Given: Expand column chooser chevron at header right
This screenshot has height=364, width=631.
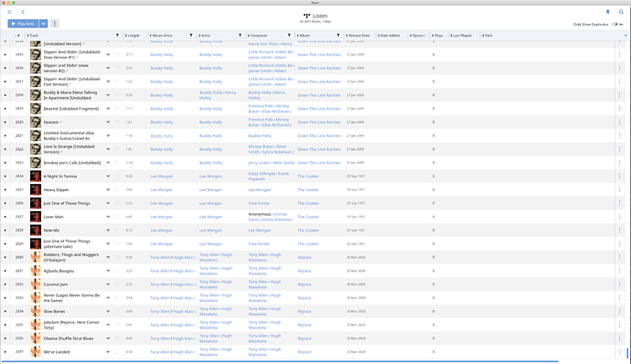Looking at the screenshot, I should [x=626, y=36].
